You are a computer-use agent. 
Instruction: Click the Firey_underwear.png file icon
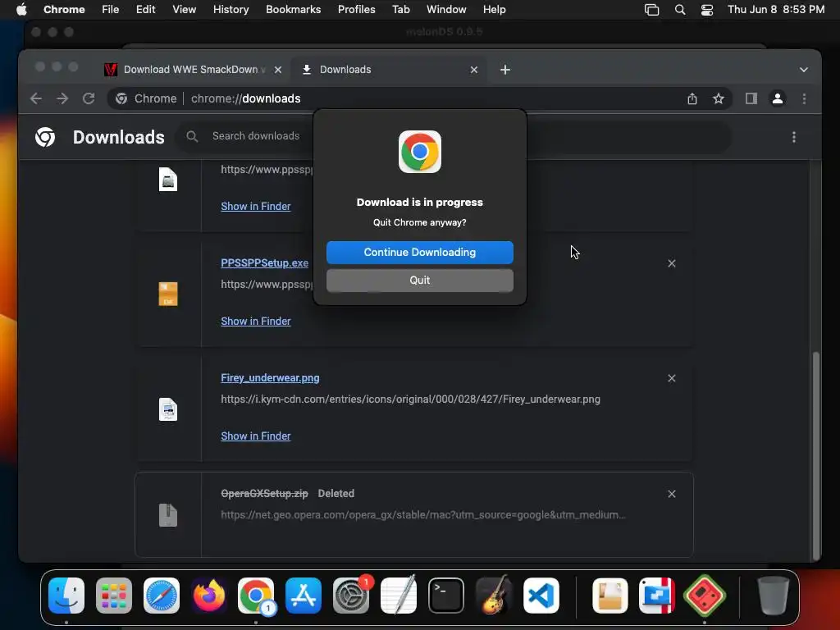pyautogui.click(x=168, y=409)
